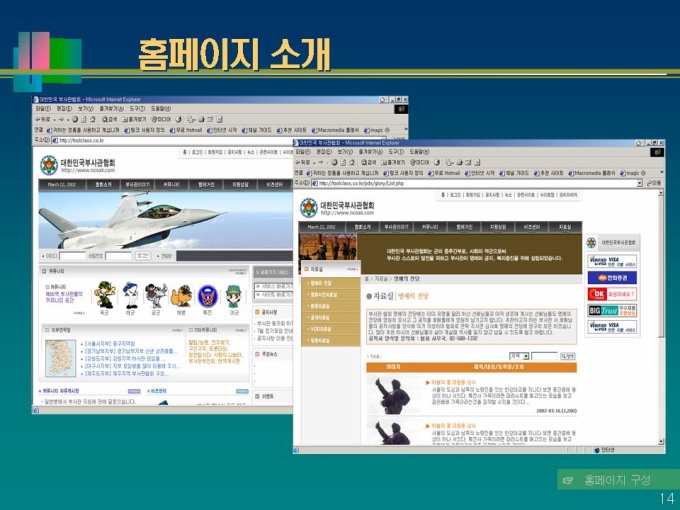Viewport: 680px width, 510px height.
Task: Click search button beside 자료실 search field
Action: [x=568, y=356]
